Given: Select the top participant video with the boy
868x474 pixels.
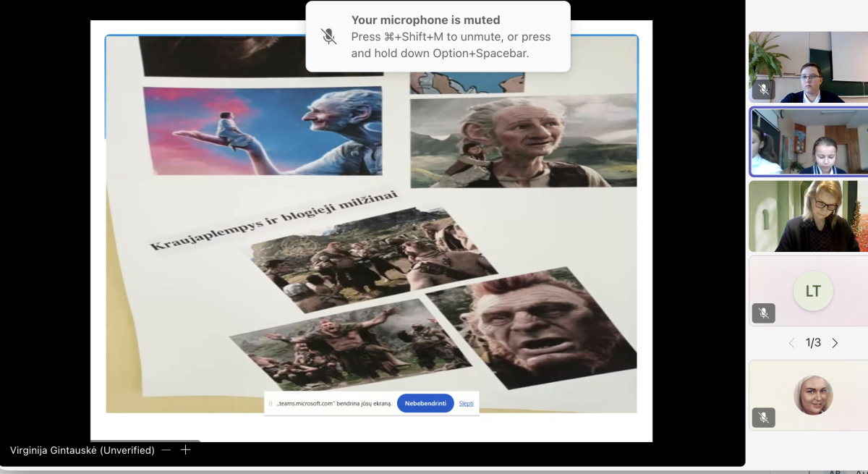Looking at the screenshot, I should pyautogui.click(x=808, y=67).
